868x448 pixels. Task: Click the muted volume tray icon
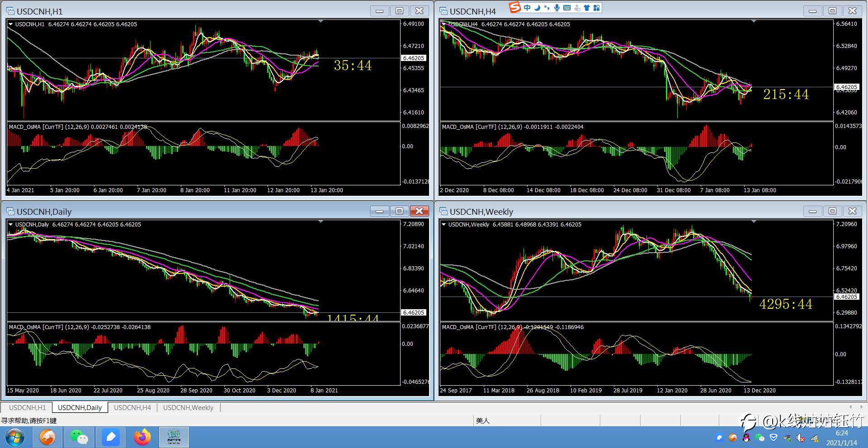[801, 438]
